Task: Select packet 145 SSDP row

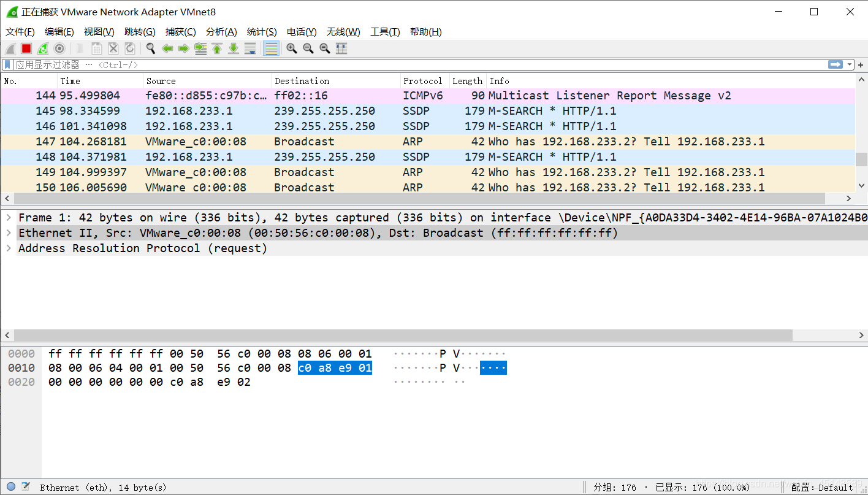Action: coord(428,111)
